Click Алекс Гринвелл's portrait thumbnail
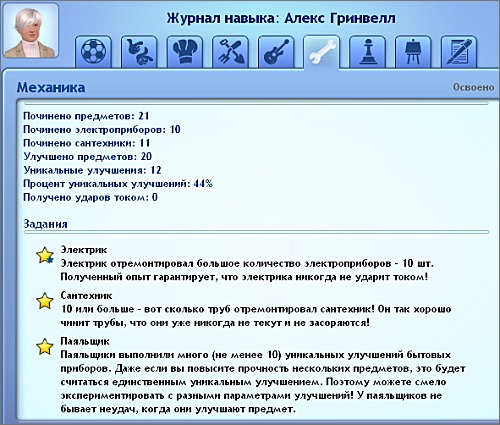Image resolution: width=500 pixels, height=425 pixels. 31,31
